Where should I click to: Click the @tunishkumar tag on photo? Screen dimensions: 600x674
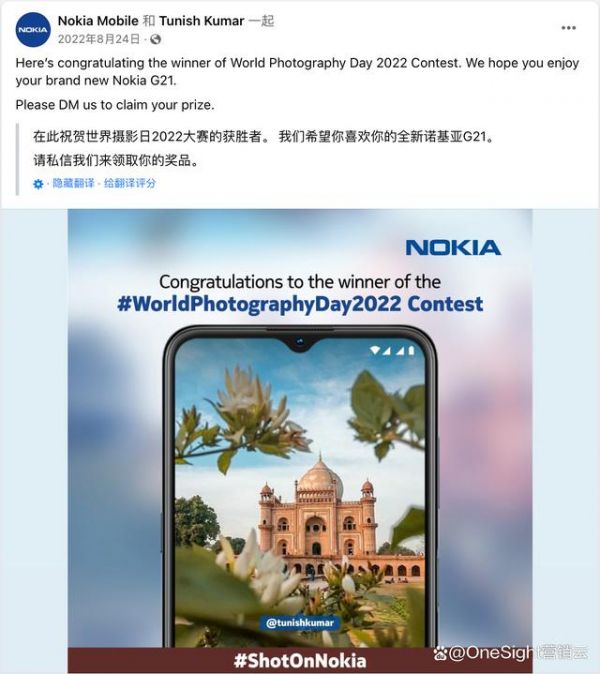point(300,623)
